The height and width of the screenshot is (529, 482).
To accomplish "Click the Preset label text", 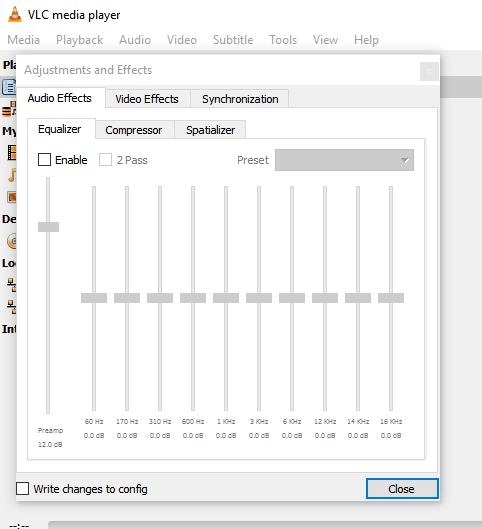I will (x=253, y=160).
